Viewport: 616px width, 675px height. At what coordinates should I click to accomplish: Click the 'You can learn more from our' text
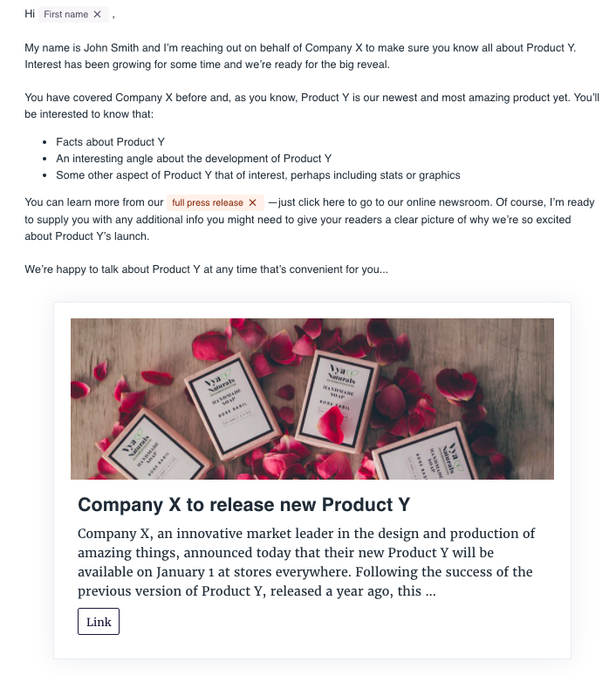coord(94,202)
